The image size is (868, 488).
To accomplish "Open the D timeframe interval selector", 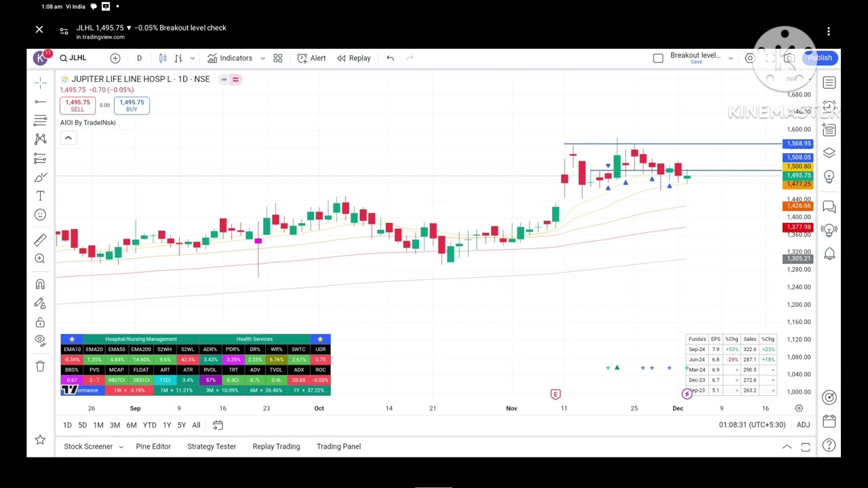I will click(139, 58).
